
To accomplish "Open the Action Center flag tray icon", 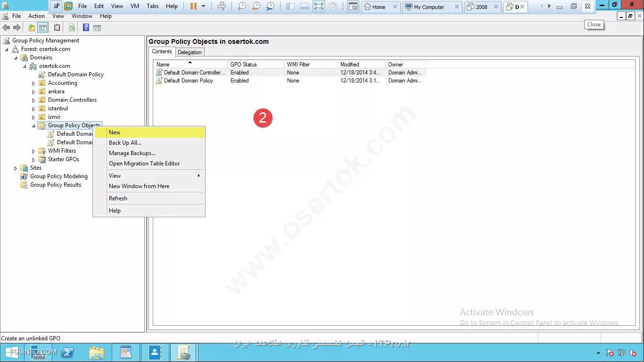I will tap(610, 353).
